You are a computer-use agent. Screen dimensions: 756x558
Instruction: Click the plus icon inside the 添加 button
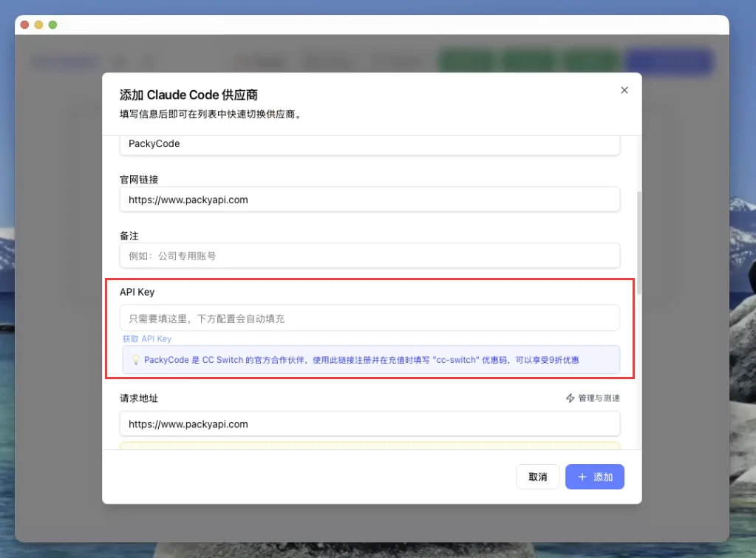click(x=583, y=477)
